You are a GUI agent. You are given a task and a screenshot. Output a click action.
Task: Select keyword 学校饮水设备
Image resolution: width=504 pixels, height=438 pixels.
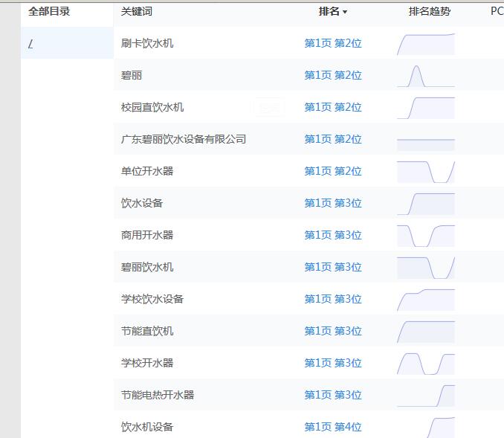(x=152, y=299)
